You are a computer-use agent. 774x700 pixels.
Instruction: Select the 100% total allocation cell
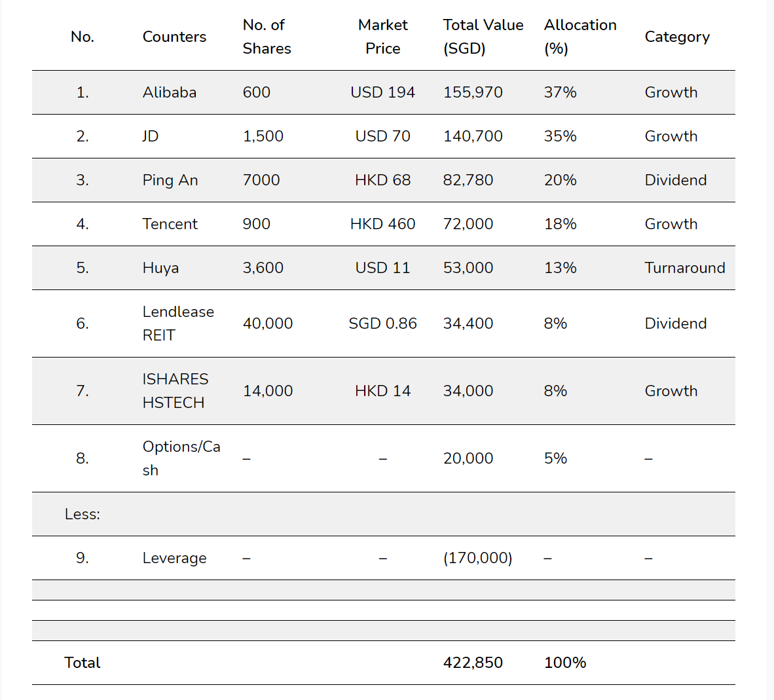coord(564,663)
